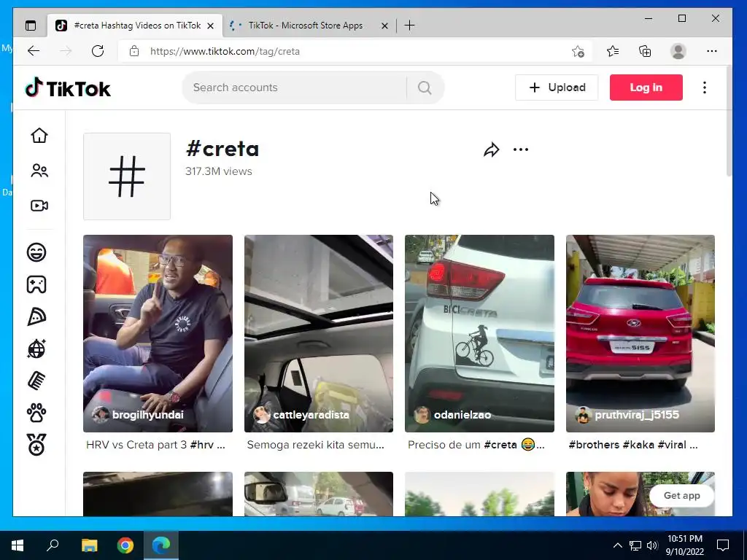Click the page vertical scrollbar thumb
This screenshot has height=560, width=747.
coord(729,122)
